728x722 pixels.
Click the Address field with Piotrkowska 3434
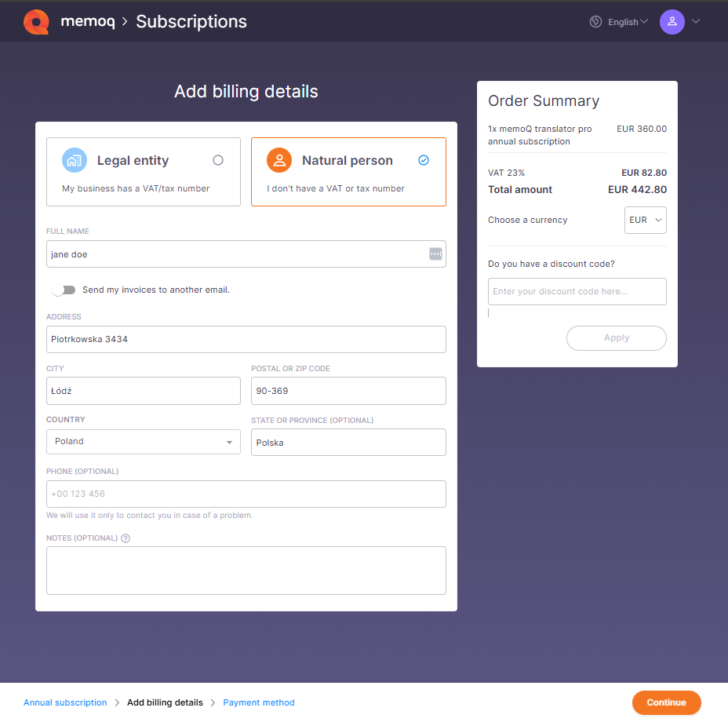pyautogui.click(x=246, y=339)
